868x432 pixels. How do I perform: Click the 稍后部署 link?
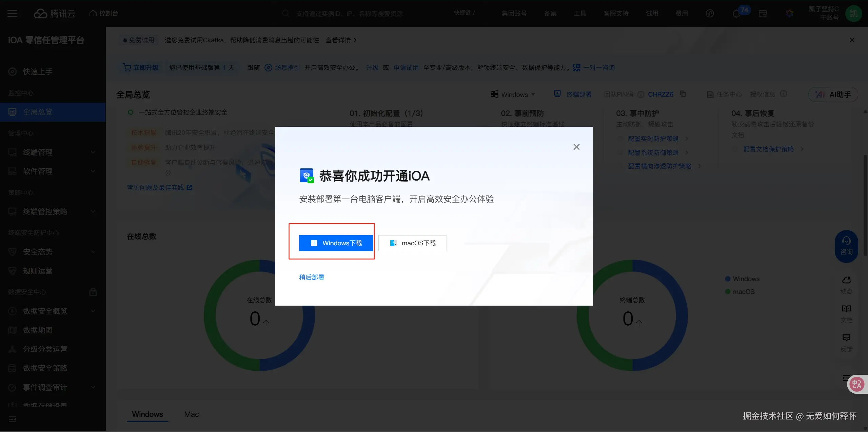[311, 277]
